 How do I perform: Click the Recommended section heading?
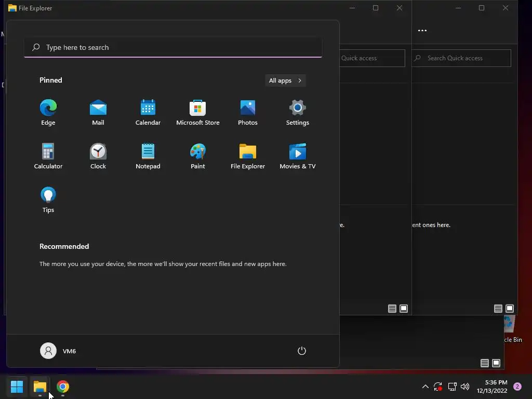pos(64,246)
